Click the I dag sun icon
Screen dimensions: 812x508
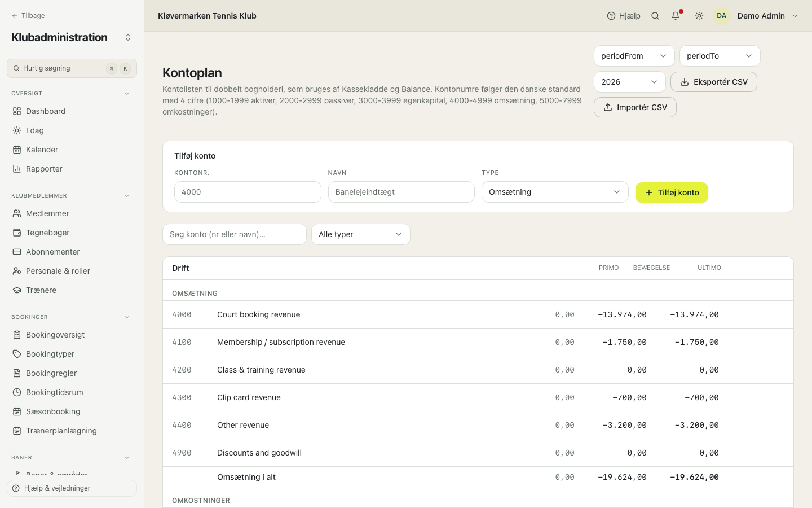pyautogui.click(x=17, y=130)
